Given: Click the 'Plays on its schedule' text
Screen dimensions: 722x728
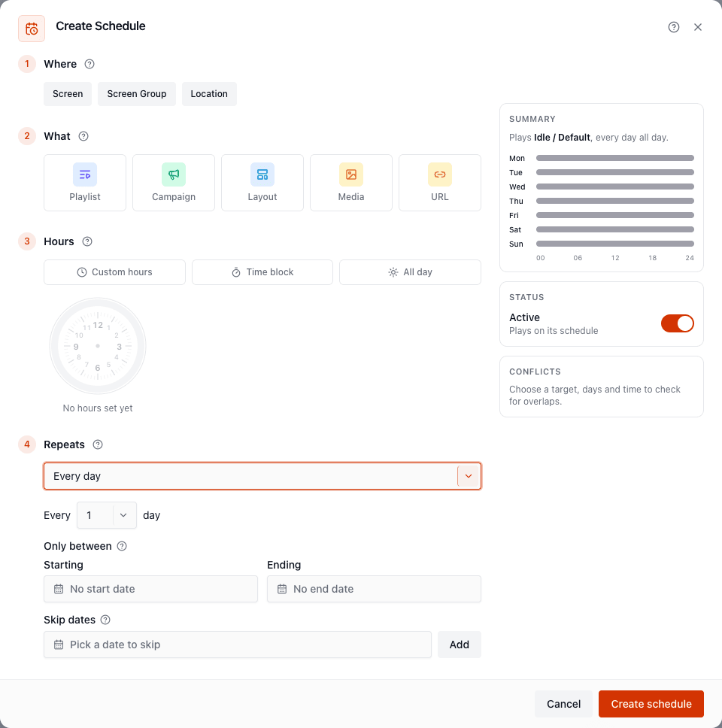Looking at the screenshot, I should (554, 331).
